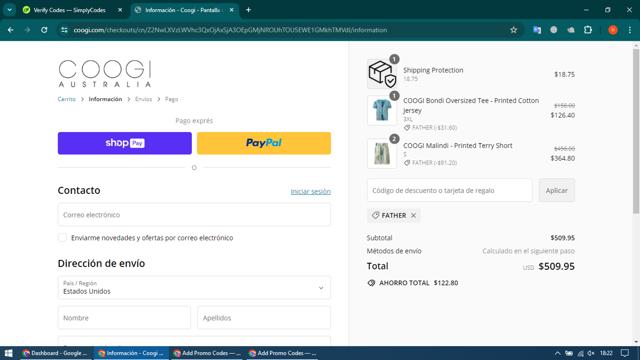Click the Nombre input field
This screenshot has height=360, width=640.
coord(124,318)
